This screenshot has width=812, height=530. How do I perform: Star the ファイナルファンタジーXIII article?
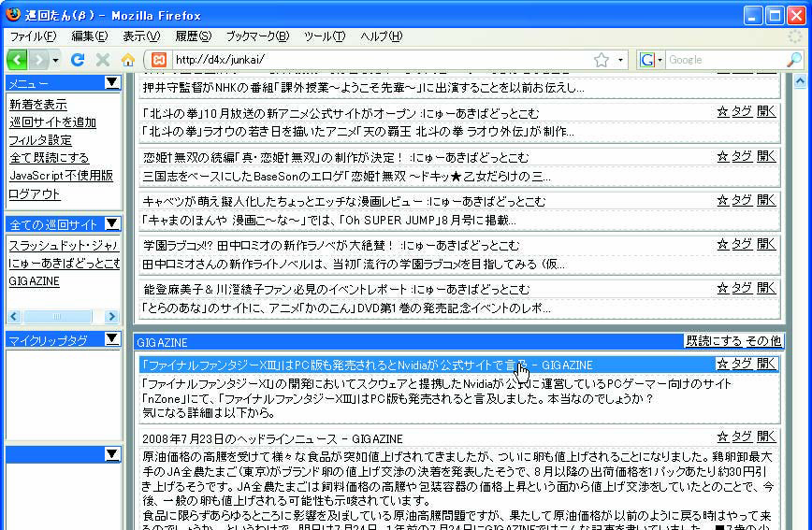pyautogui.click(x=722, y=364)
